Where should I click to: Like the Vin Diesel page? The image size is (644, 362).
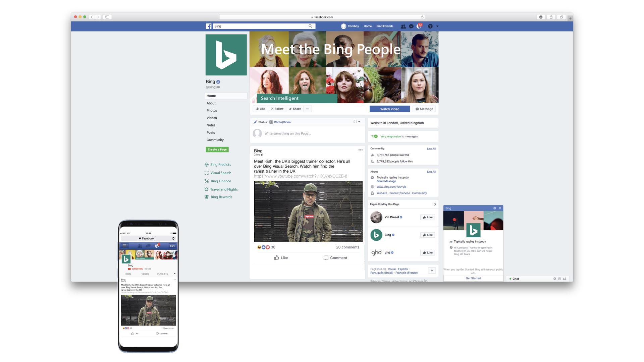point(428,217)
